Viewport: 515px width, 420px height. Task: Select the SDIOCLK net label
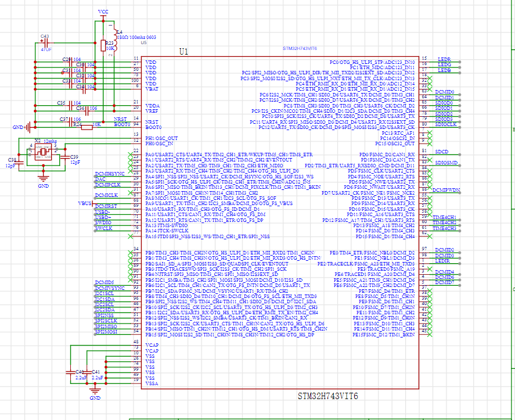[x=446, y=124]
